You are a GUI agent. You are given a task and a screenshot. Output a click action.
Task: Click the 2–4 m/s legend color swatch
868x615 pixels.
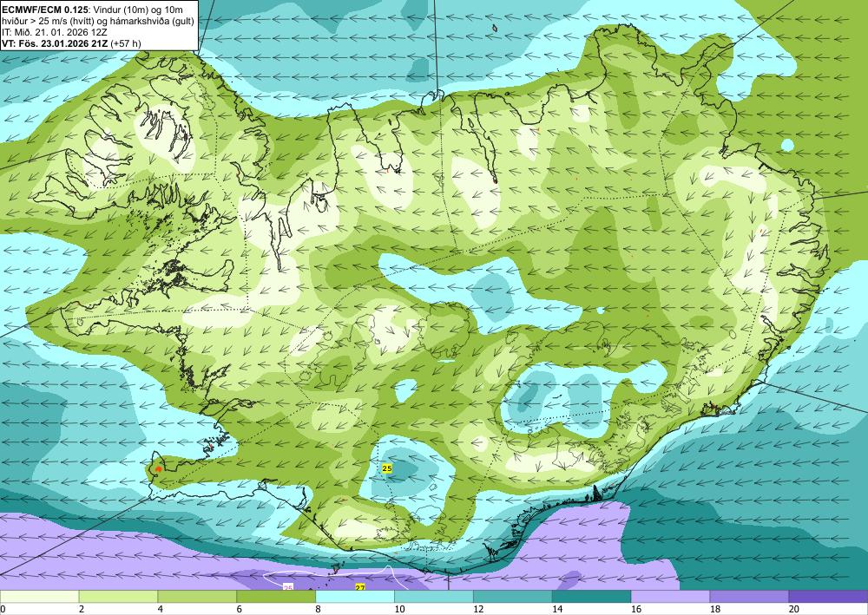(118, 596)
